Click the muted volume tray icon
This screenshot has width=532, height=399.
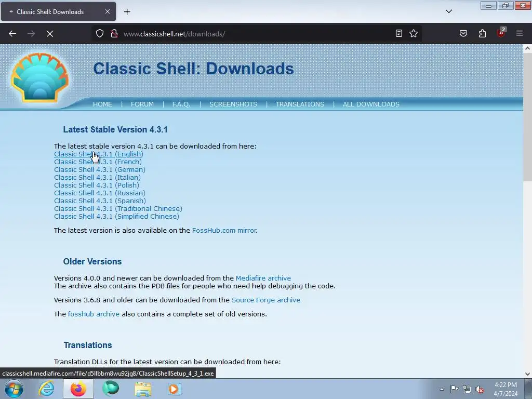[480, 389]
